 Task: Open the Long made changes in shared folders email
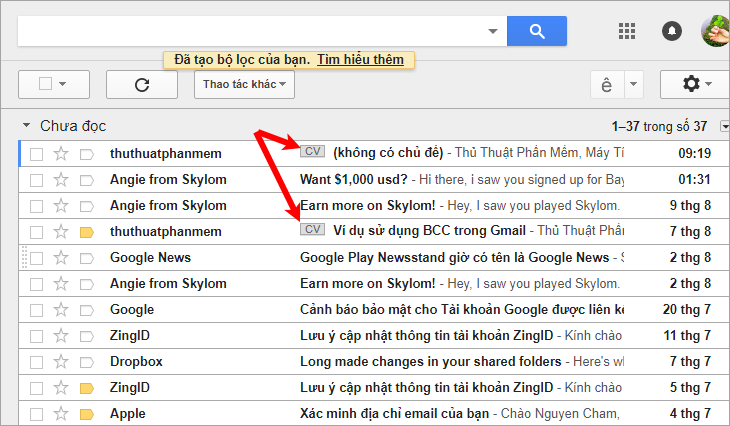click(x=431, y=361)
